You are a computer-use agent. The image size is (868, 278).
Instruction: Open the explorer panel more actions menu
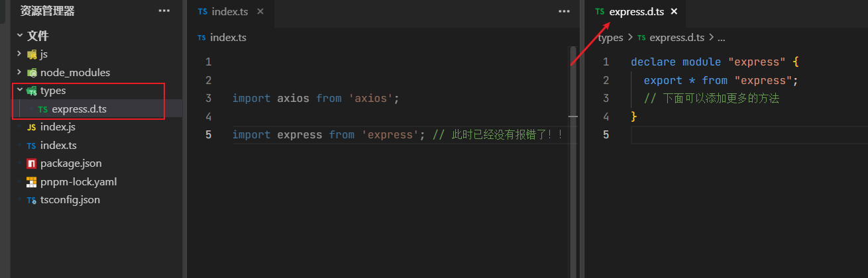pyautogui.click(x=164, y=11)
